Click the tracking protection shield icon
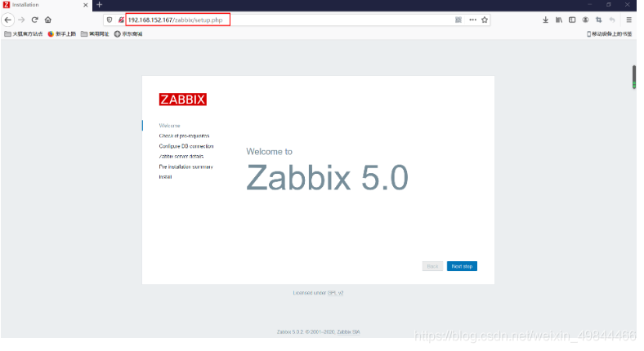 pos(110,20)
